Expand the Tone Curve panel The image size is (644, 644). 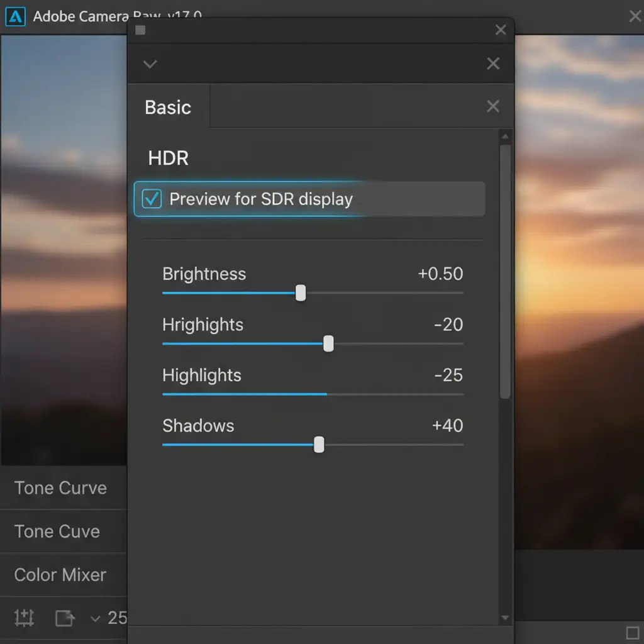click(60, 488)
